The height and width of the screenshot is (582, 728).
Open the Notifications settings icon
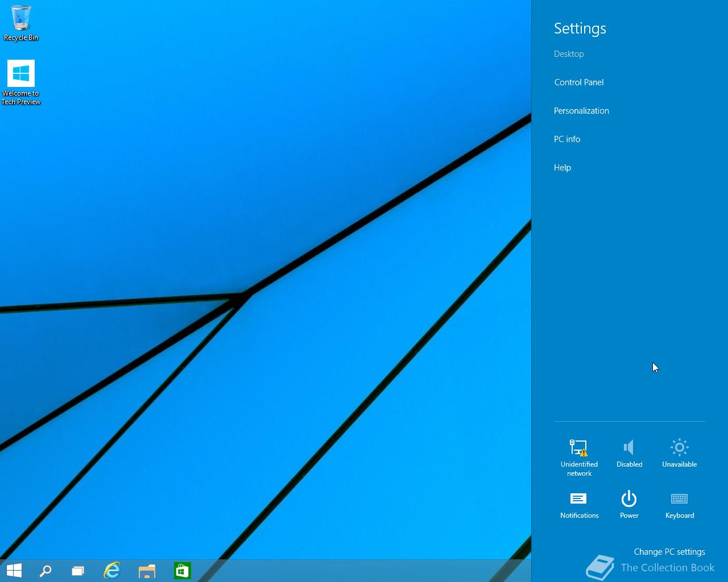pos(579,505)
